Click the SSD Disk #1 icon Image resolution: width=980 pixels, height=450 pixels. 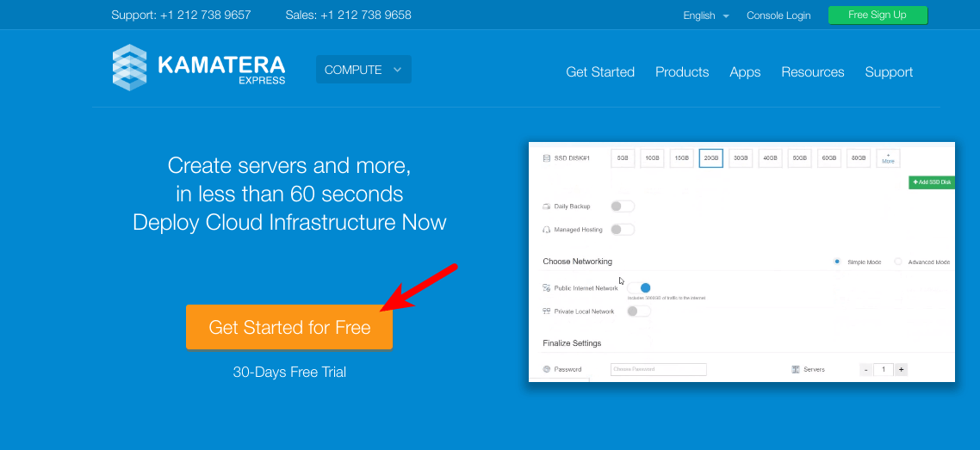point(547,158)
